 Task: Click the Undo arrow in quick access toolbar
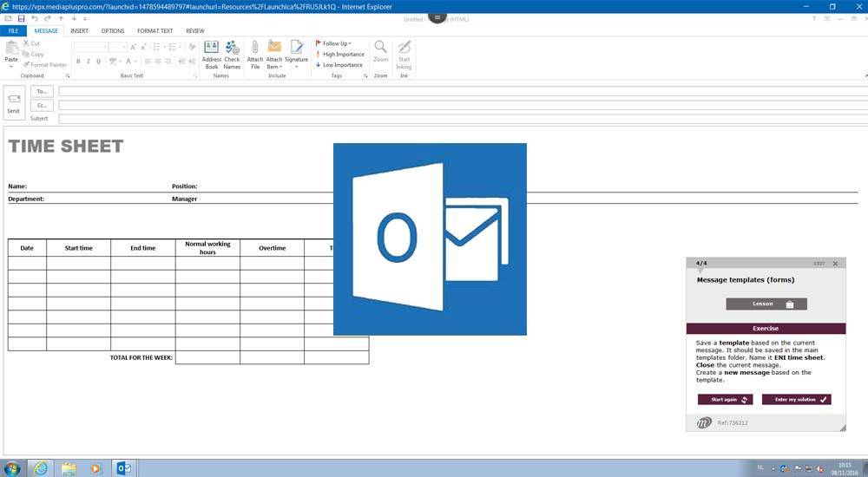(x=34, y=18)
